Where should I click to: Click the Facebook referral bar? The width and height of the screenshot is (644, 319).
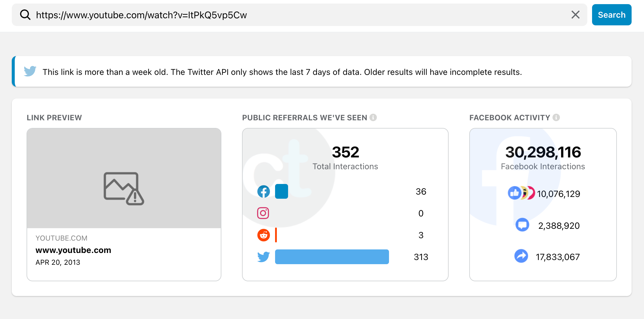point(281,191)
